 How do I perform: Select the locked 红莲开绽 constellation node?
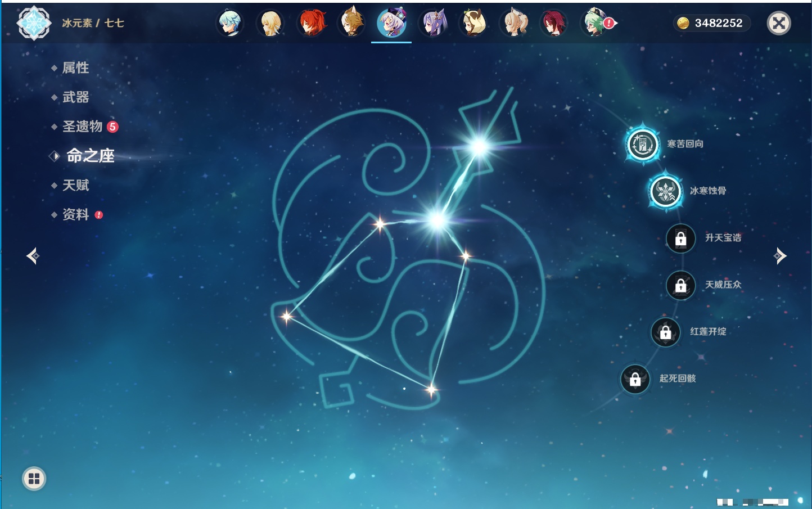tap(666, 332)
